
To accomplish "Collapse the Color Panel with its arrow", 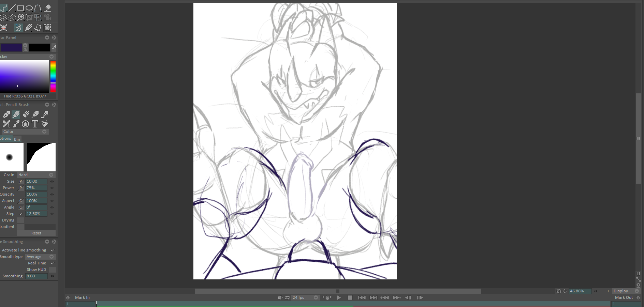I will pyautogui.click(x=47, y=37).
